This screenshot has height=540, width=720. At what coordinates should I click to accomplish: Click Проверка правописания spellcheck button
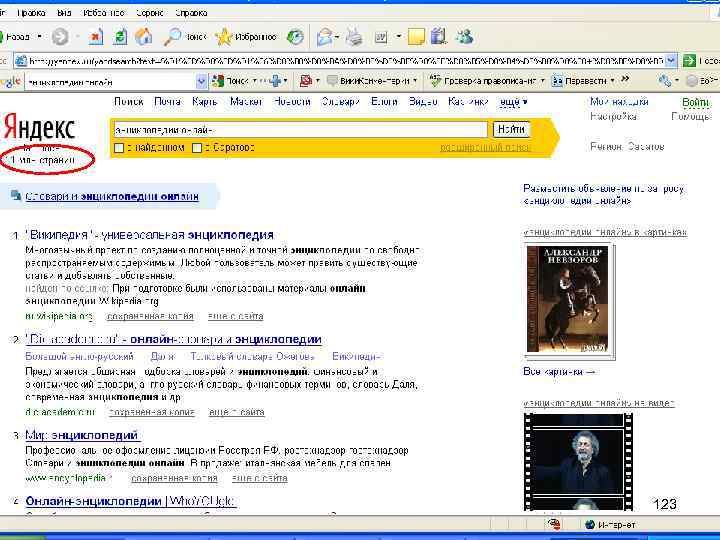[x=483, y=81]
